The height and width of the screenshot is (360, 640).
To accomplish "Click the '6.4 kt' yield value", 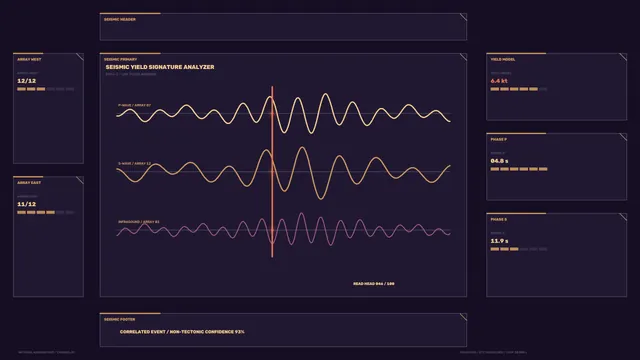I will 499,81.
